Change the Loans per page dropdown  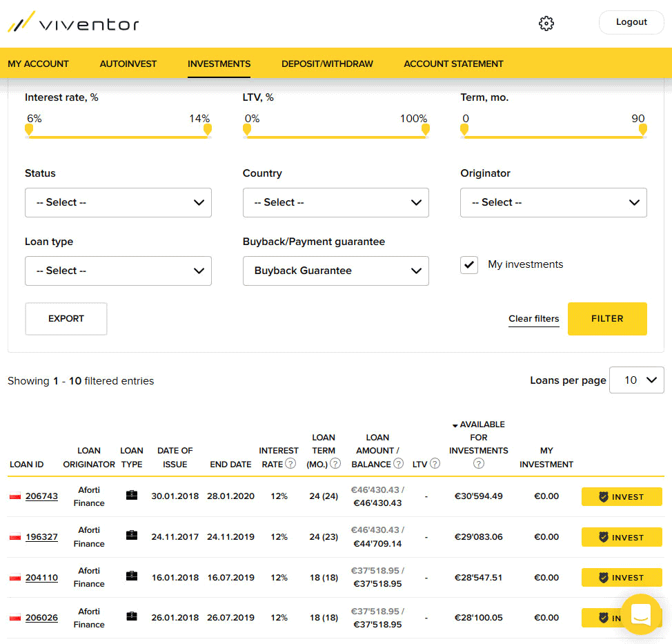click(636, 380)
